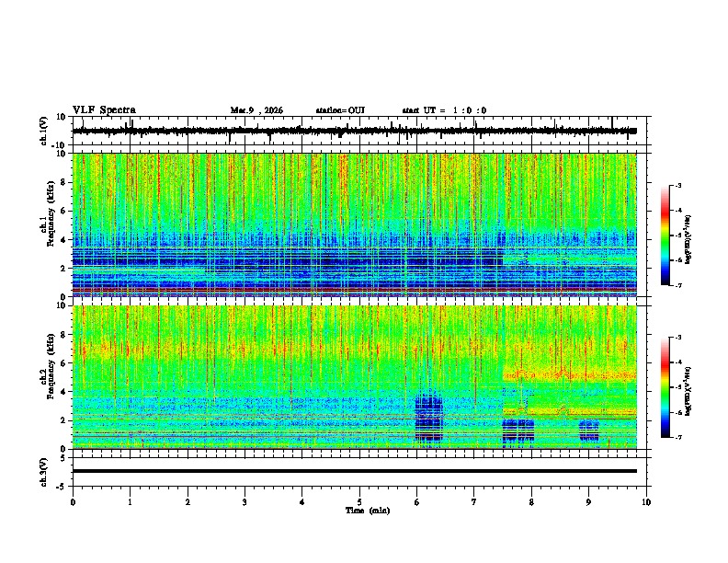The width and height of the screenshot is (728, 563).
Task: Click the orange 5 kHz band in ch.2 spectrogram
Action: (570, 374)
